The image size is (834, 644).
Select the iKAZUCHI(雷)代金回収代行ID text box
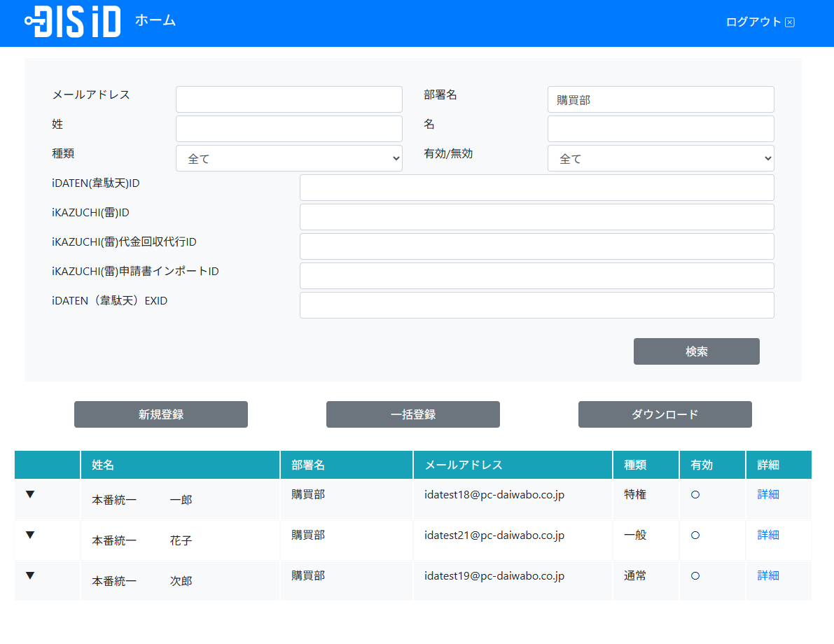coord(536,246)
